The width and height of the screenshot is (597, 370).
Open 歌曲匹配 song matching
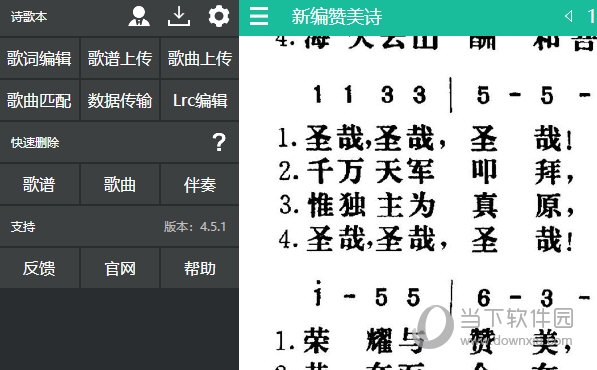tap(39, 100)
